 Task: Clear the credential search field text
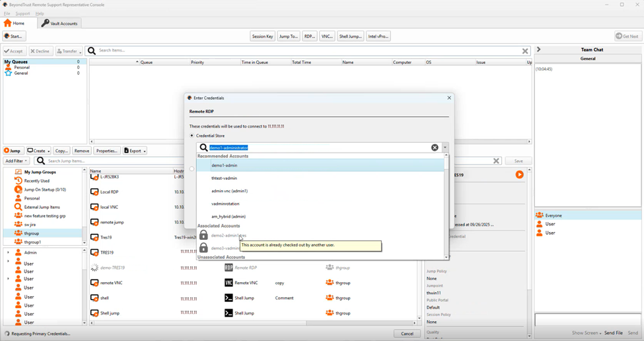(x=435, y=147)
